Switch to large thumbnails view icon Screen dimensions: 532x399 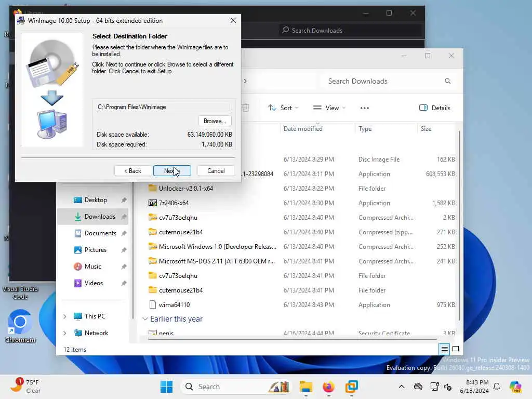click(456, 349)
